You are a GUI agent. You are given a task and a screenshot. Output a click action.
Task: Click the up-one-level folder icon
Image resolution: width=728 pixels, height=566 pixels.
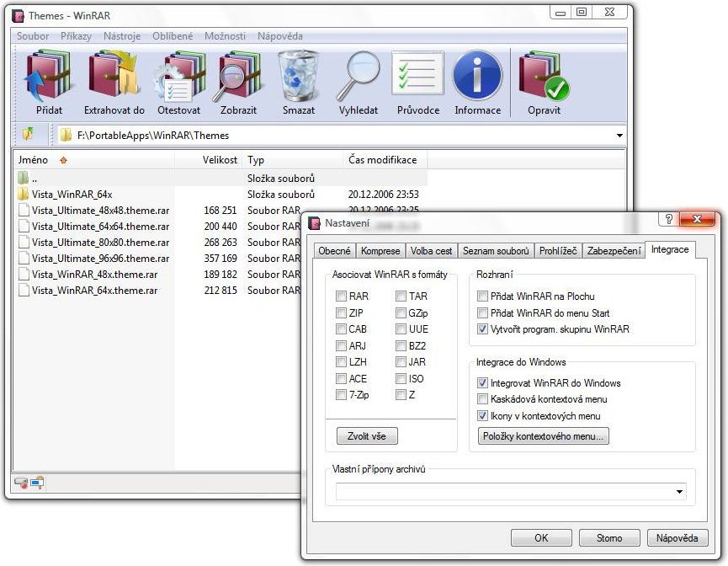(x=28, y=135)
